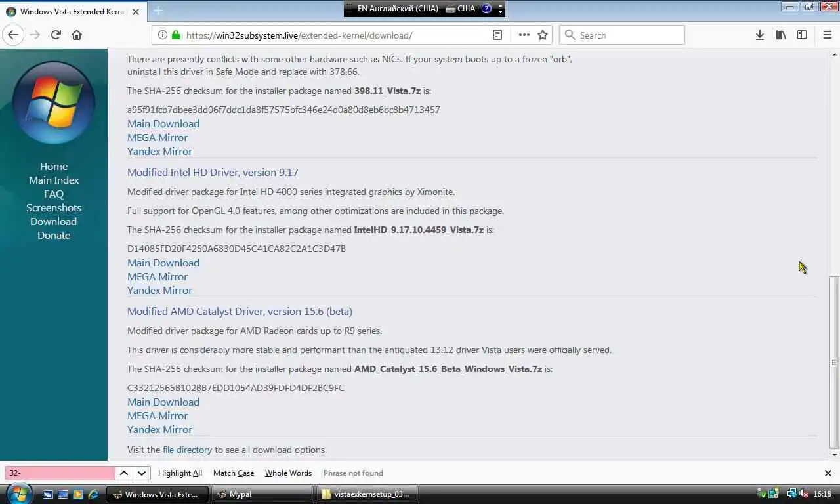
Task: Find next match in find bar
Action: (142, 473)
